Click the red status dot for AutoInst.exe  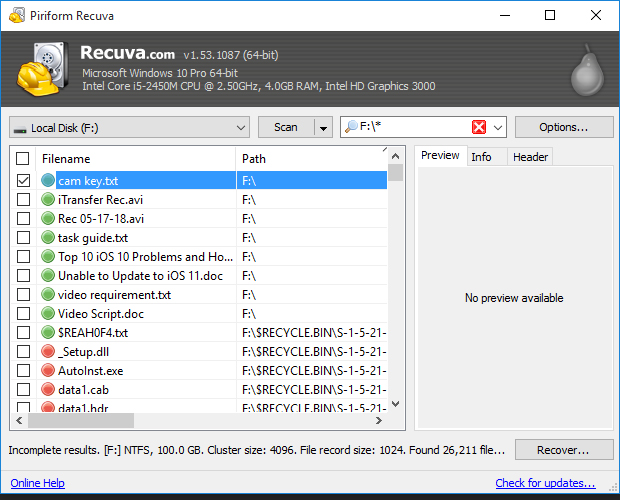pos(48,370)
